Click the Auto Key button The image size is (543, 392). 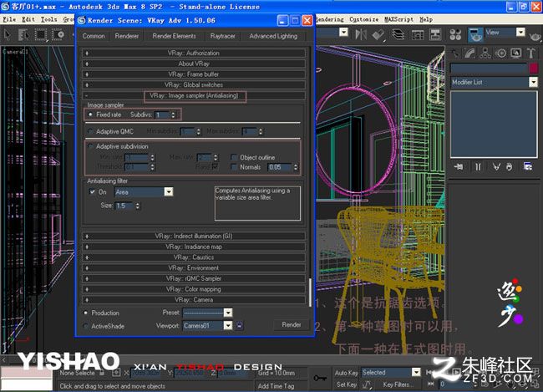pyautogui.click(x=347, y=373)
